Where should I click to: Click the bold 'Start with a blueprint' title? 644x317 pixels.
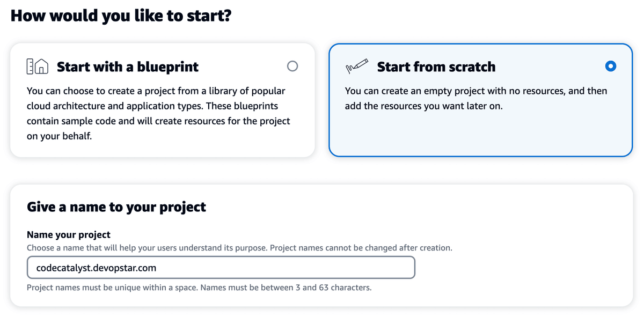[128, 66]
